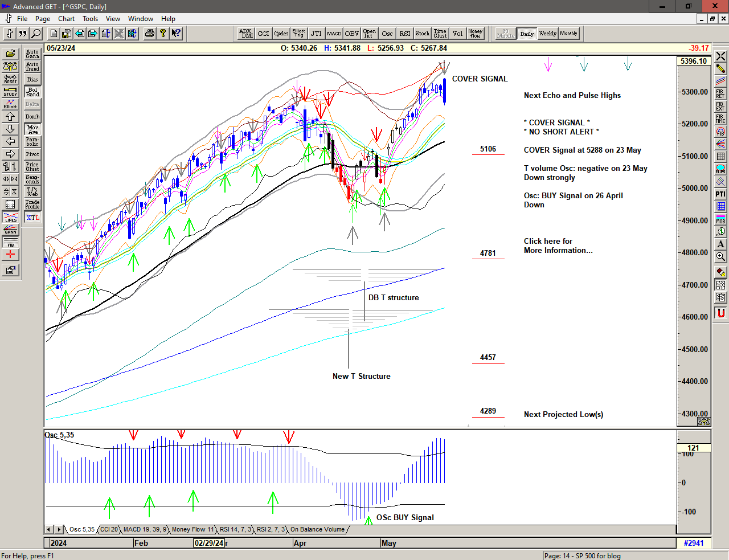Switch to the MACD 19, 39, 9 tab
Viewport: 729px width, 560px height.
(x=145, y=529)
